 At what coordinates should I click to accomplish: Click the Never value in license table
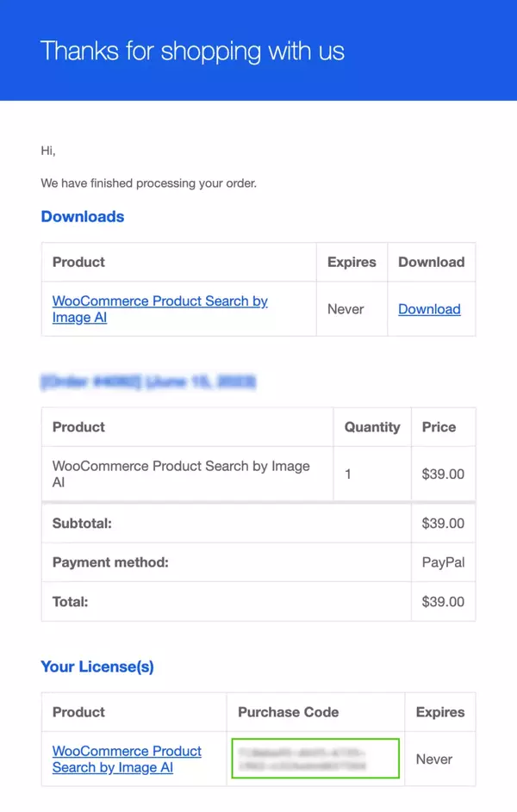pos(434,759)
